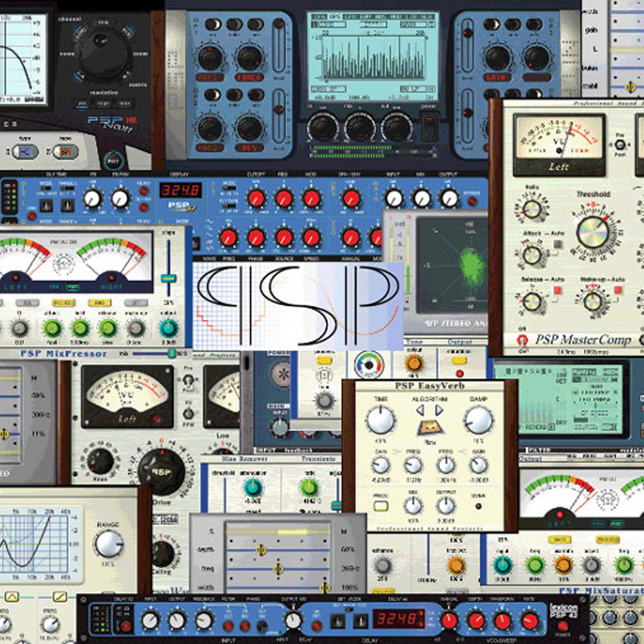Viewport: 644px width, 644px height.
Task: Click the Make-up knob in PSP MasterComp
Action: pos(592,301)
